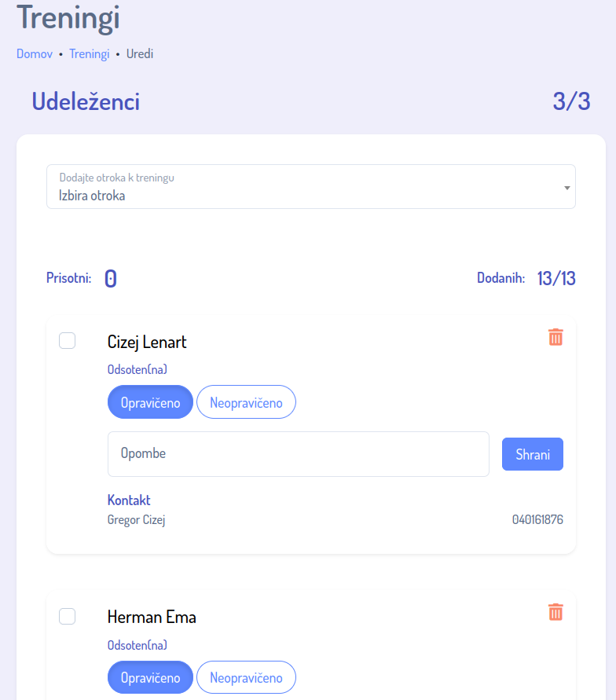This screenshot has height=700, width=616.
Task: Select Opravičeno for Cizej Lenart
Action: [x=150, y=402]
